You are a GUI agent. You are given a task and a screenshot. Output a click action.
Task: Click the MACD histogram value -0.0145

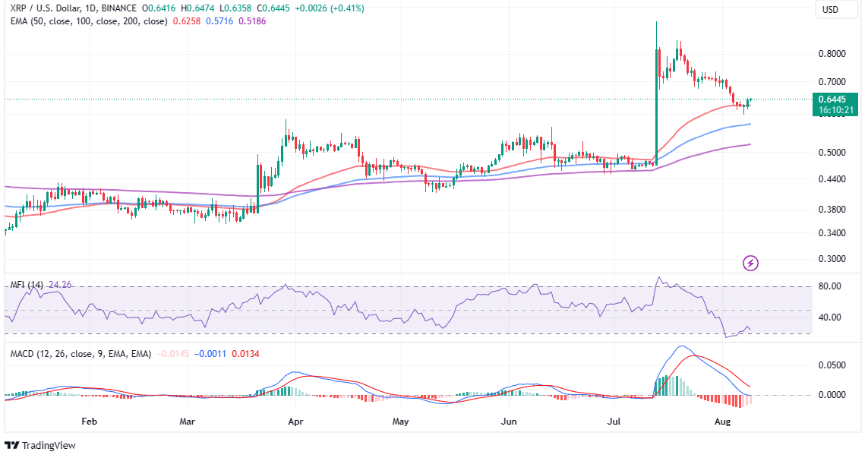pos(172,353)
